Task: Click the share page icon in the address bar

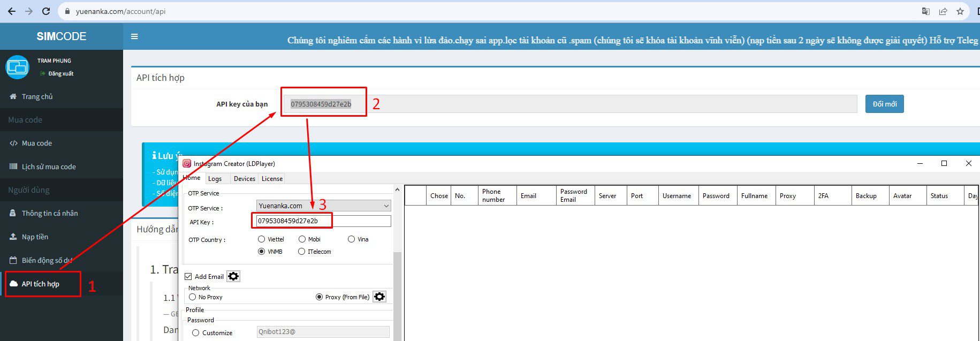Action: click(x=943, y=11)
